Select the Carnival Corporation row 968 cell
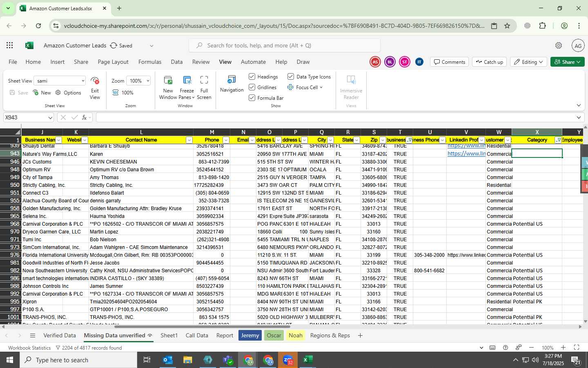 (55, 224)
